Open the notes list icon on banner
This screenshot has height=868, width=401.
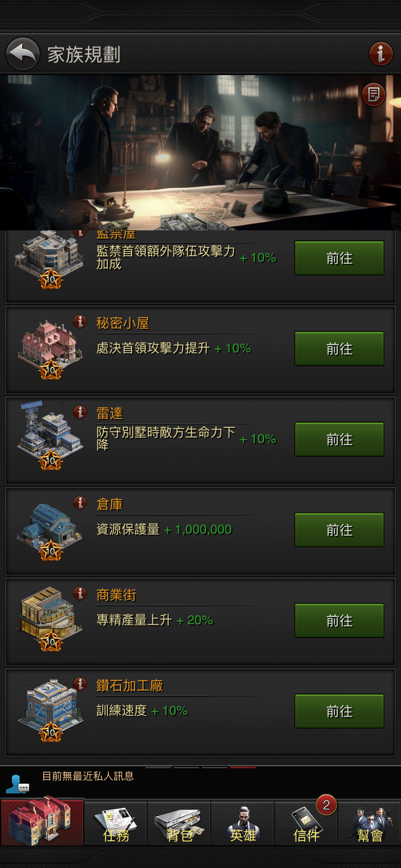pyautogui.click(x=374, y=94)
